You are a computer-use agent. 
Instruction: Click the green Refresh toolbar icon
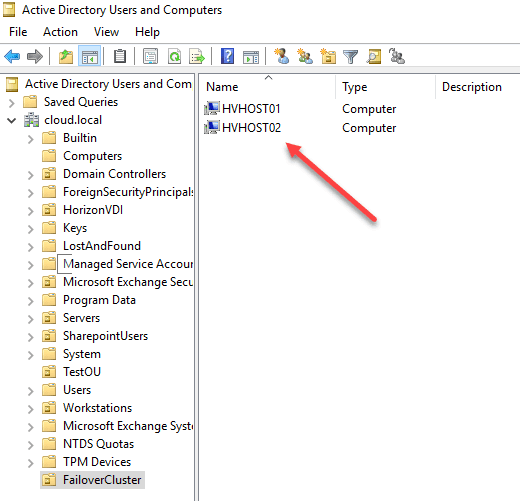pyautogui.click(x=175, y=56)
